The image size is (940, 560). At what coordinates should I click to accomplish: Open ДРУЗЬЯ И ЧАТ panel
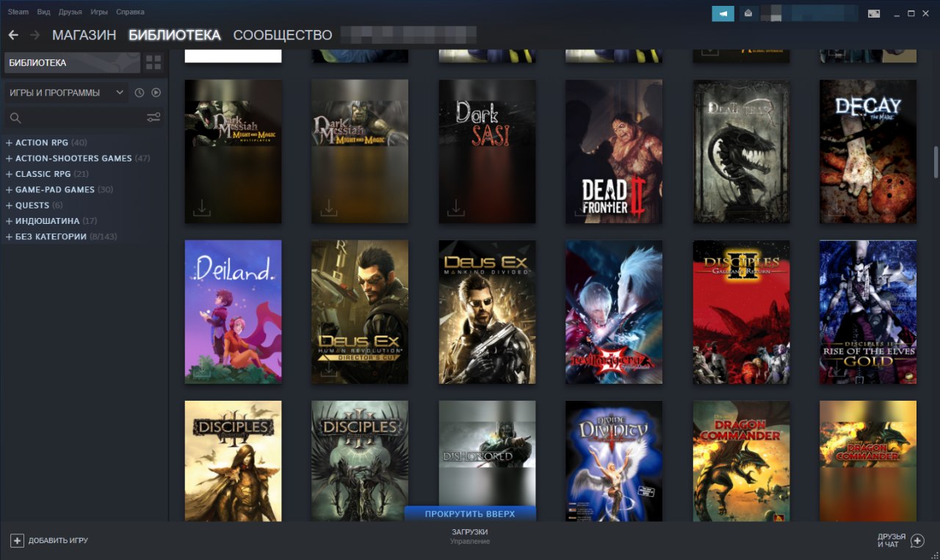coord(901,541)
